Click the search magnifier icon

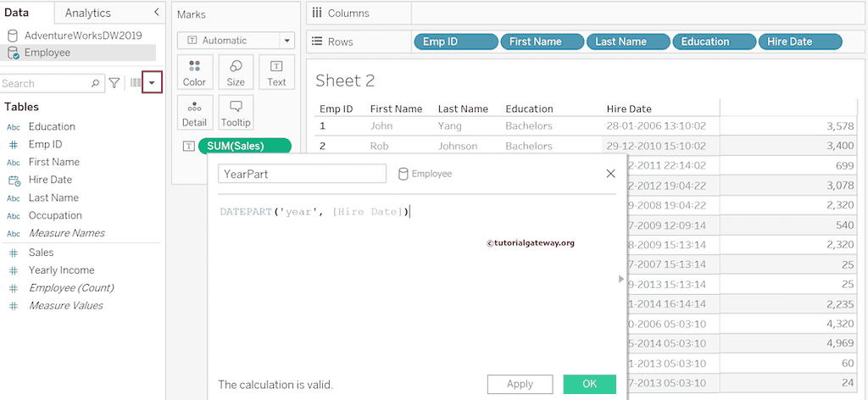tap(95, 84)
